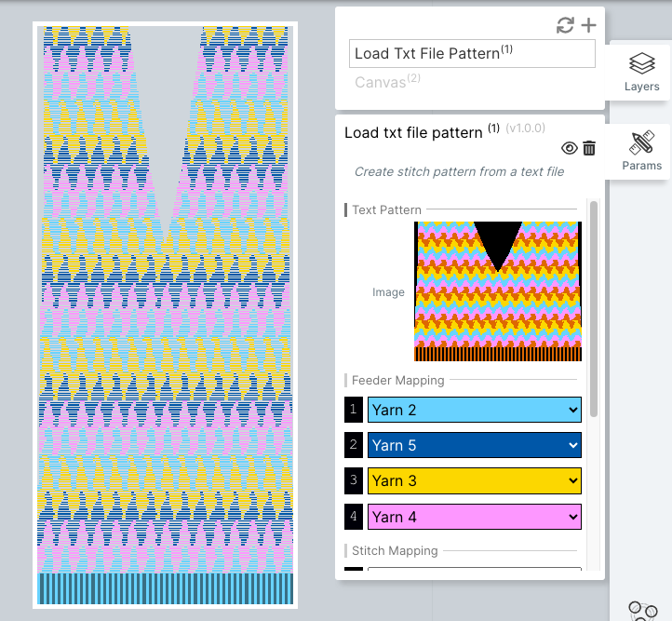The width and height of the screenshot is (672, 621).
Task: Select Load Txt File Pattern layer entry
Action: (x=472, y=54)
